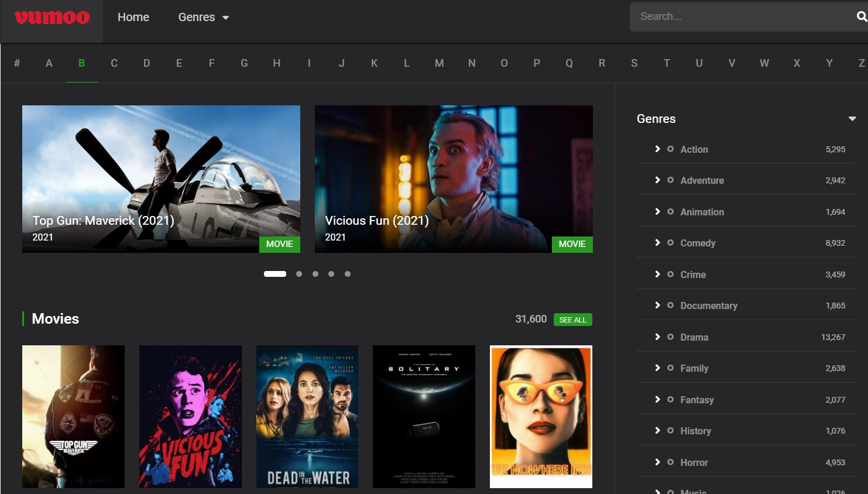Image resolution: width=868 pixels, height=494 pixels.
Task: Expand the Fantasy genre chevron
Action: coord(657,399)
